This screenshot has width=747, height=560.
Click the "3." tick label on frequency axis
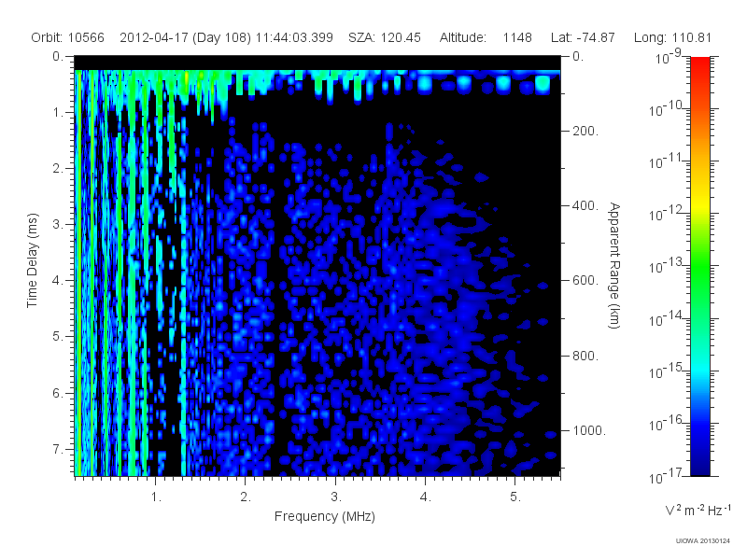(336, 497)
